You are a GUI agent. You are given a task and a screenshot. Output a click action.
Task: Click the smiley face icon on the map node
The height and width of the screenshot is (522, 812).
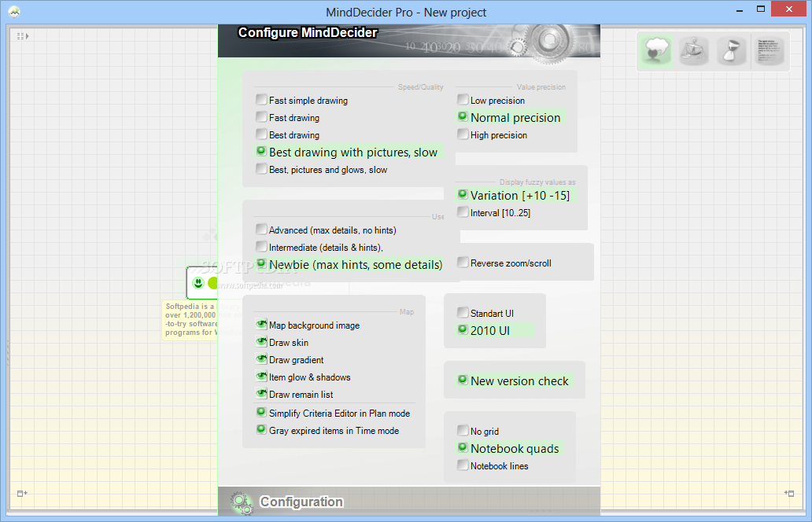click(x=197, y=283)
